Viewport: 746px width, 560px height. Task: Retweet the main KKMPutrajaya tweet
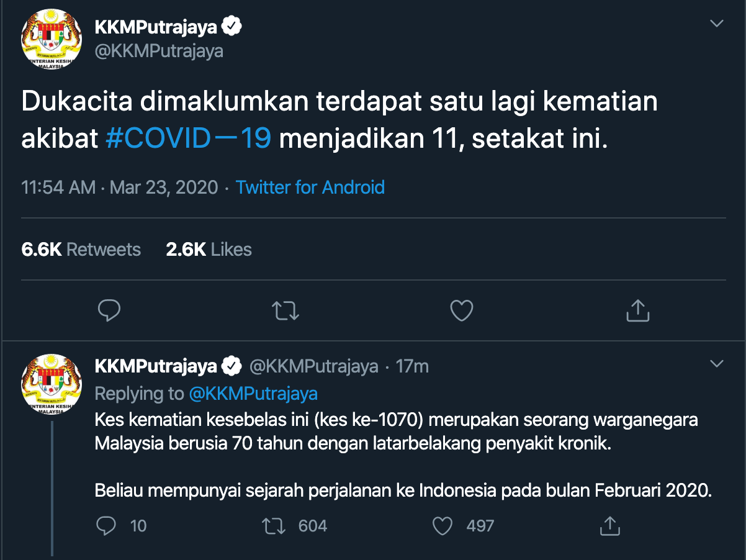click(285, 310)
